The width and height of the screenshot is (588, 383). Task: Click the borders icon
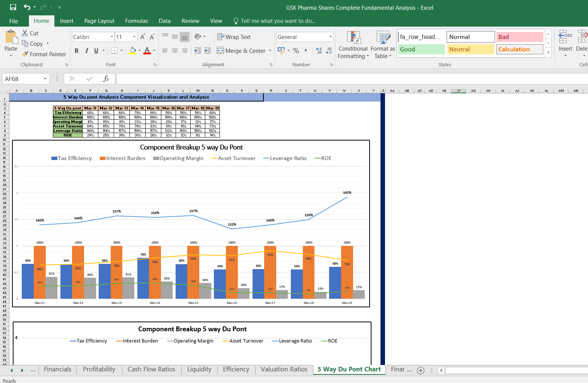[x=114, y=51]
